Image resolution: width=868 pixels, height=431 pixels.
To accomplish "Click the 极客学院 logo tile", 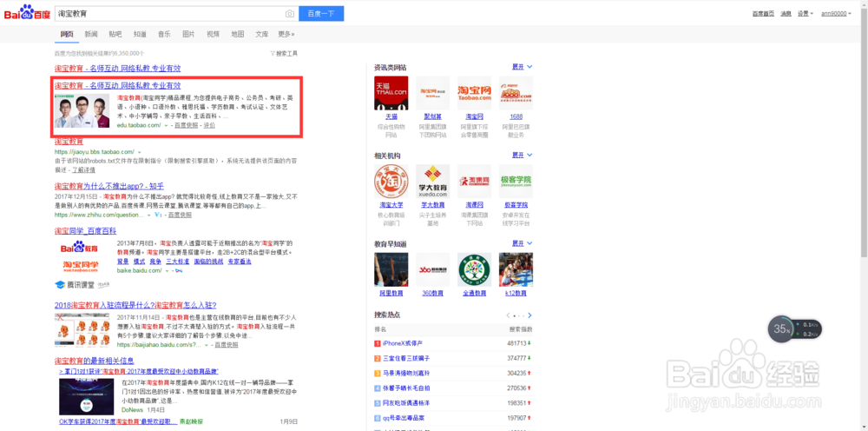I will (516, 181).
